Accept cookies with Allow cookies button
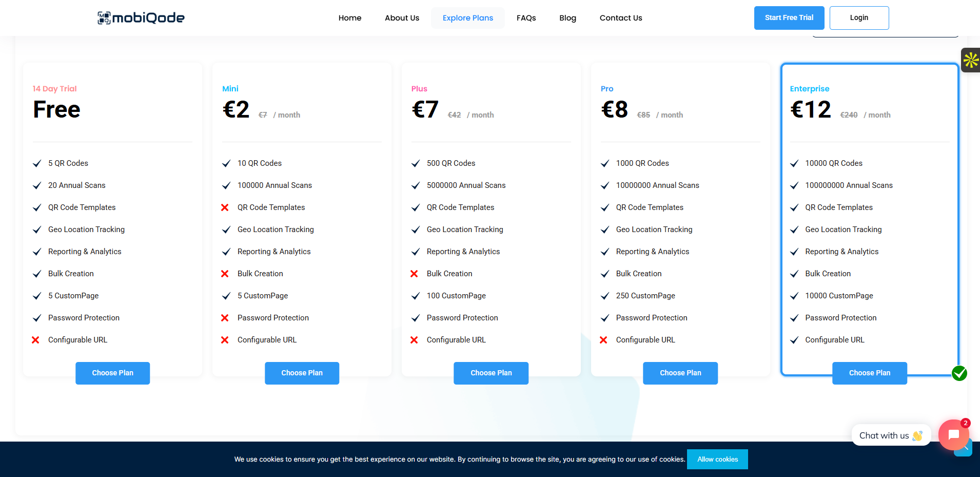The image size is (980, 477). [x=717, y=459]
